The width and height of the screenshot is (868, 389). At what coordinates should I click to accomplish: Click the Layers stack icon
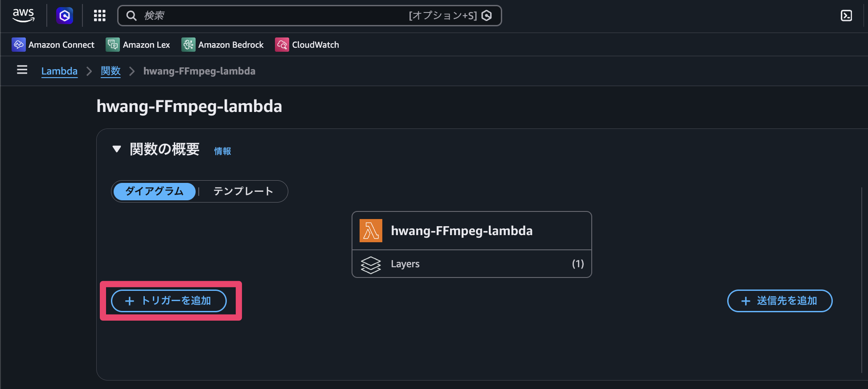click(371, 265)
